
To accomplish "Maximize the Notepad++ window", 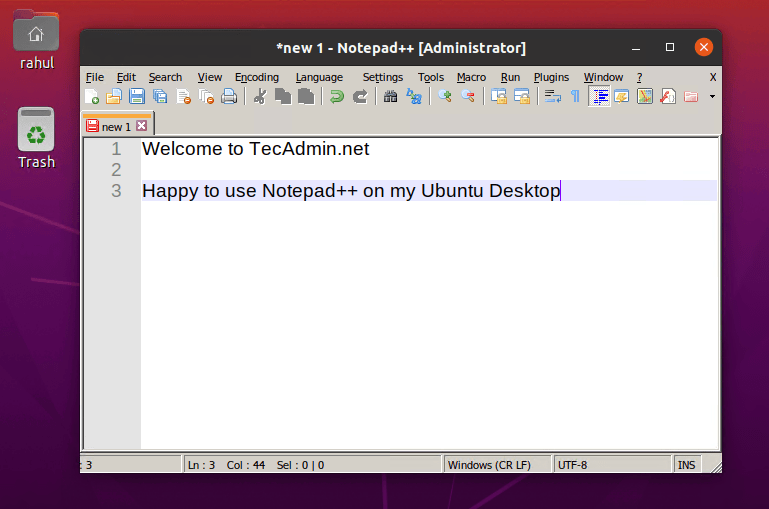I will click(x=669, y=48).
